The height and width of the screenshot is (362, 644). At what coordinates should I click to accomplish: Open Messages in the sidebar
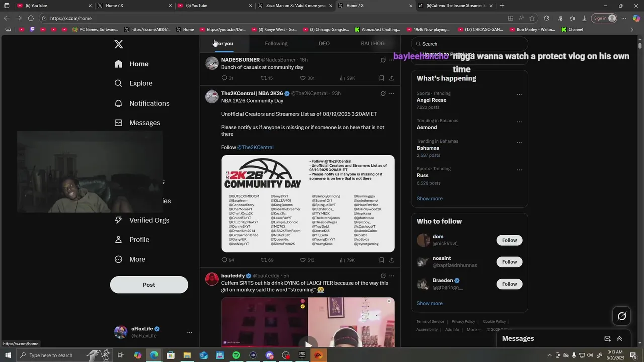(137, 123)
